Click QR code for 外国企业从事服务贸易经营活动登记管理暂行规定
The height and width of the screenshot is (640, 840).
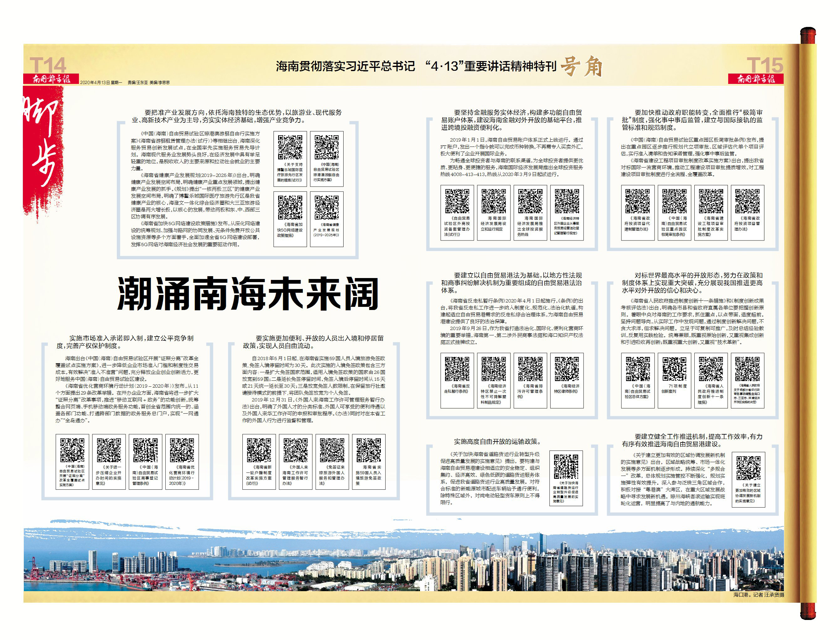567,201
